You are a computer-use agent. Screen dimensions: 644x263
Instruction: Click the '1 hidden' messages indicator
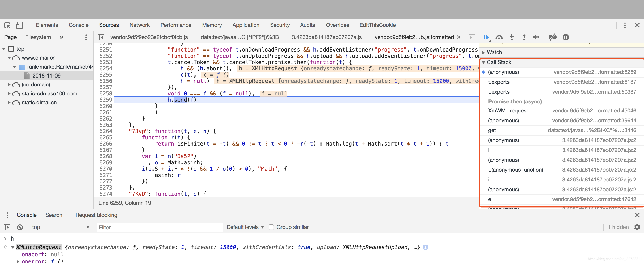(618, 227)
